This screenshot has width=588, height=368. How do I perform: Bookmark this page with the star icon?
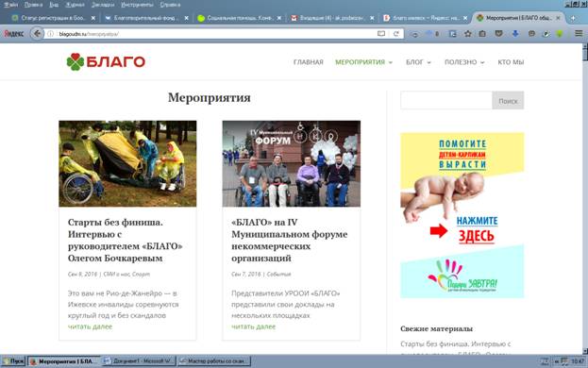pyautogui.click(x=467, y=34)
